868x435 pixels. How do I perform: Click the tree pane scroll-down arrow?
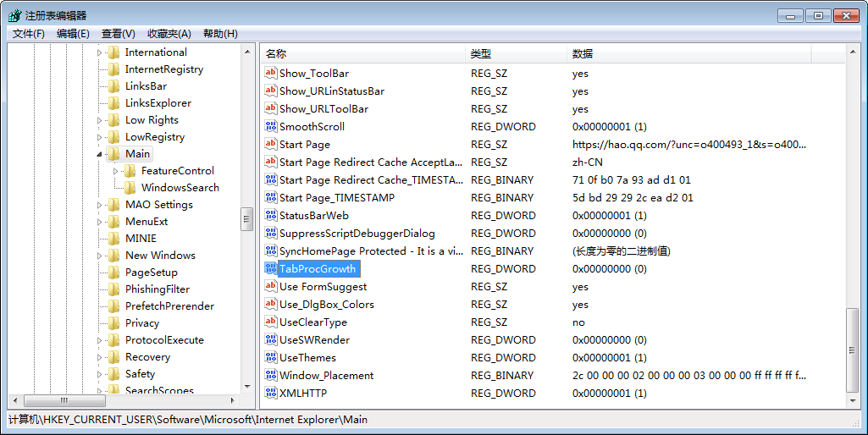tap(247, 387)
